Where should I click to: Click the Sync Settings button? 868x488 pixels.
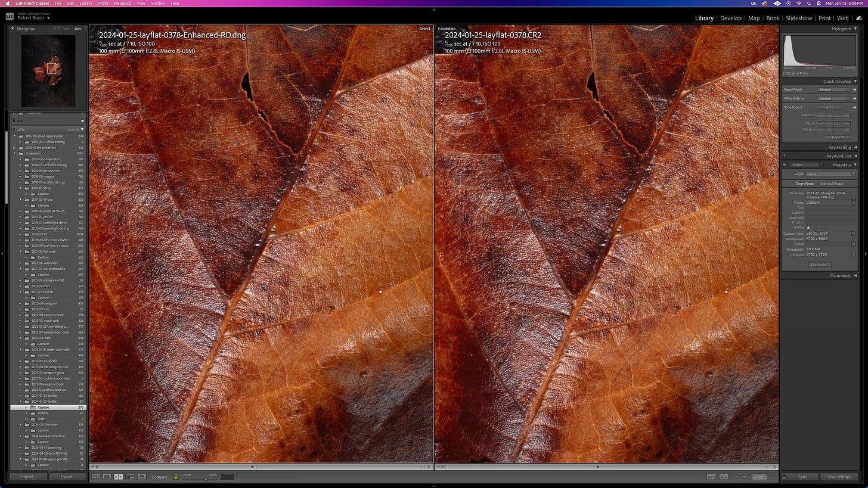(x=839, y=477)
